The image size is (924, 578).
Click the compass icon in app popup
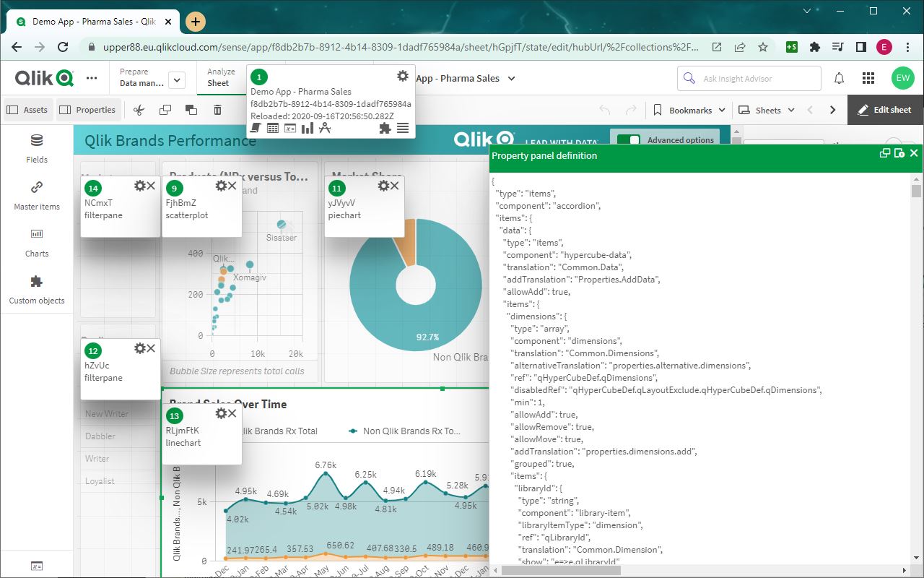pyautogui.click(x=325, y=128)
